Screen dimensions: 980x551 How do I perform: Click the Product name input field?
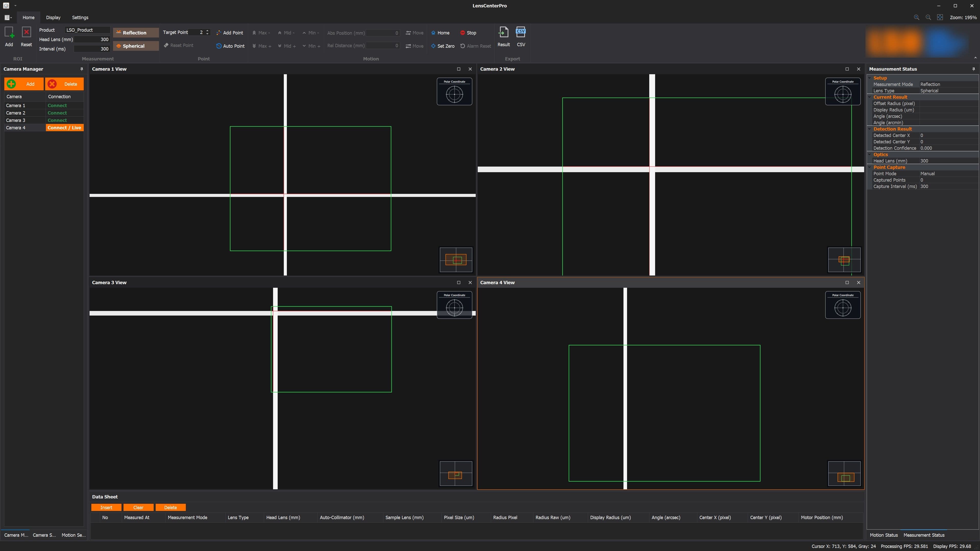click(x=87, y=30)
